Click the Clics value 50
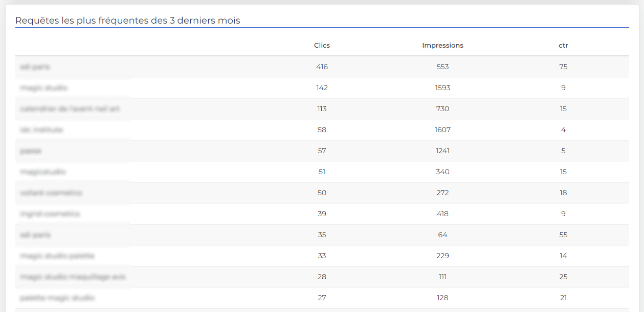Image resolution: width=644 pixels, height=312 pixels. (x=322, y=193)
